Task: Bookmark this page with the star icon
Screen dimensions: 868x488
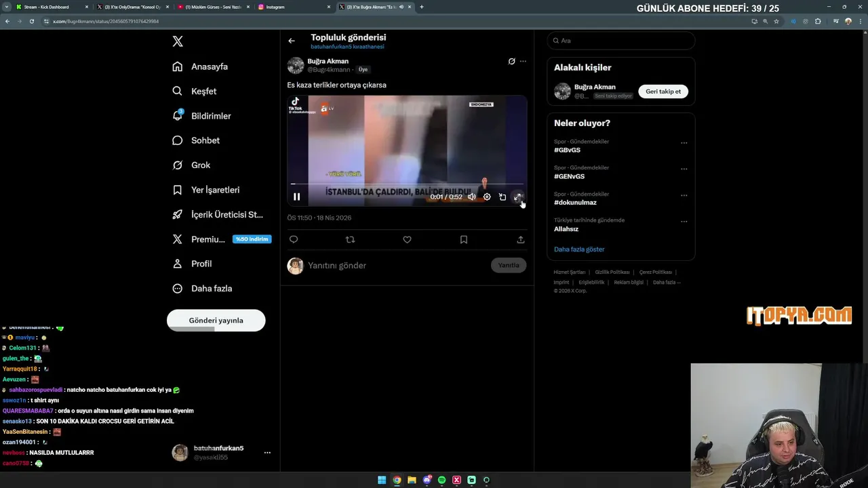Action: pyautogui.click(x=776, y=21)
